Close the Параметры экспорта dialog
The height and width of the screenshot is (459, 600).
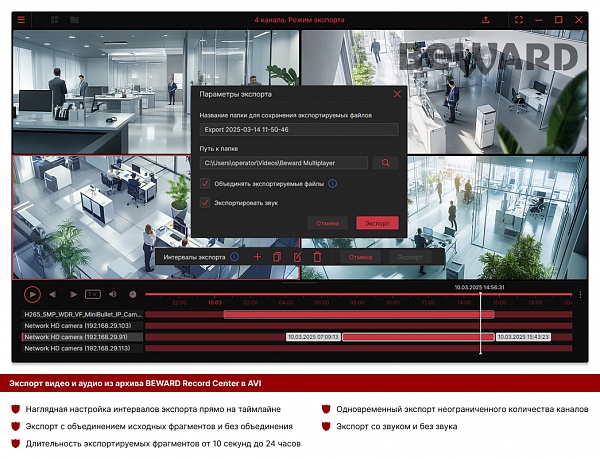(x=397, y=94)
